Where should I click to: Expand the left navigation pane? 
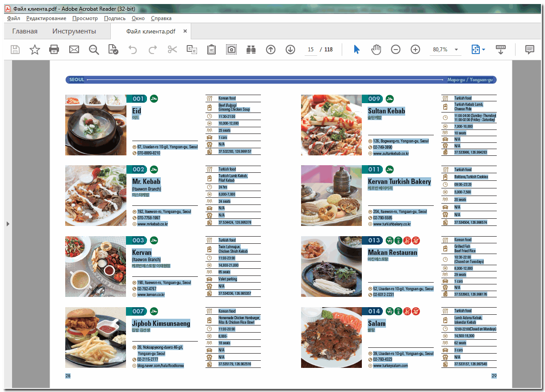[x=8, y=224]
